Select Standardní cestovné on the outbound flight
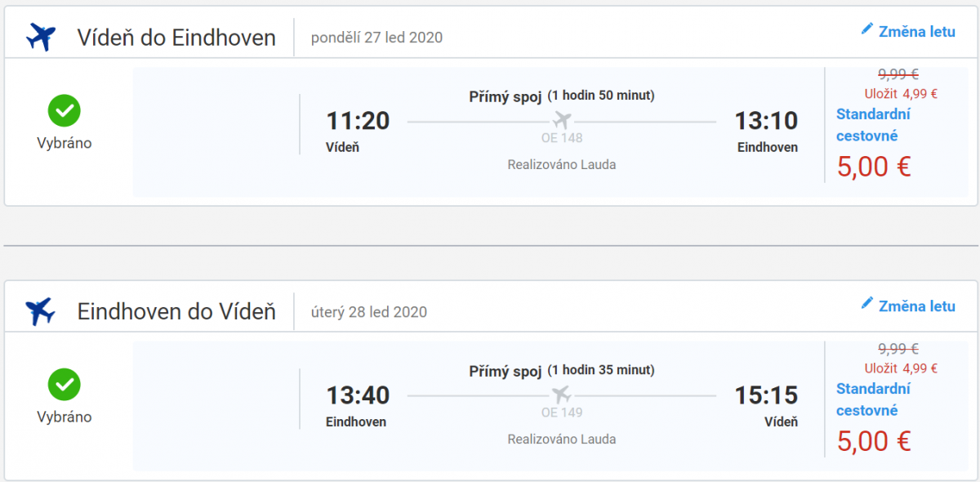The height and width of the screenshot is (482, 980). pos(873,125)
